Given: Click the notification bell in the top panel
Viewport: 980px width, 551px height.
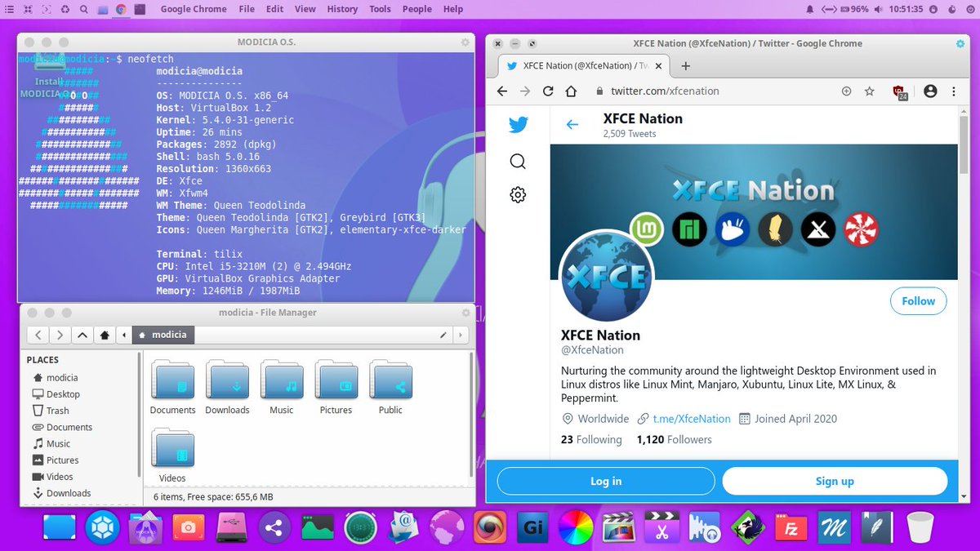Looking at the screenshot, I should pos(810,10).
